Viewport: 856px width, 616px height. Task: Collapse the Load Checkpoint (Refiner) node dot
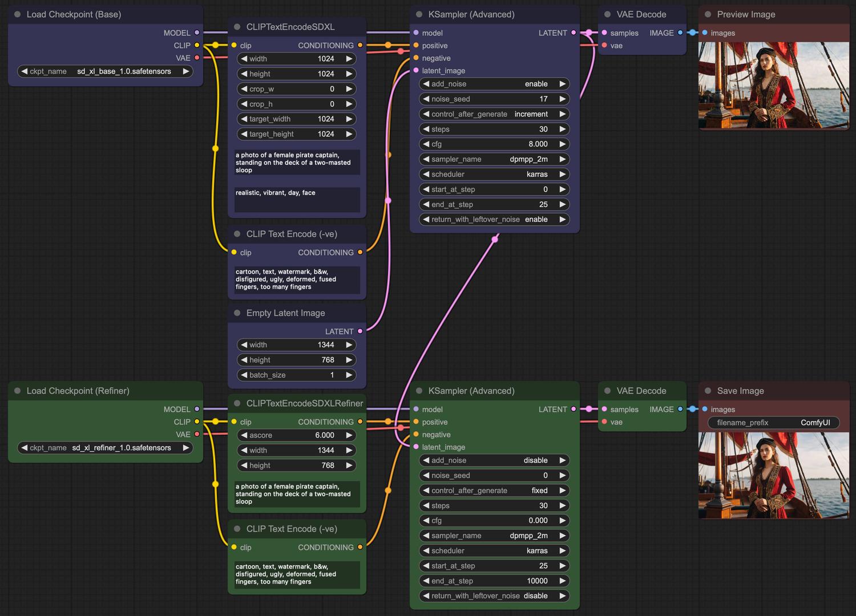17,391
